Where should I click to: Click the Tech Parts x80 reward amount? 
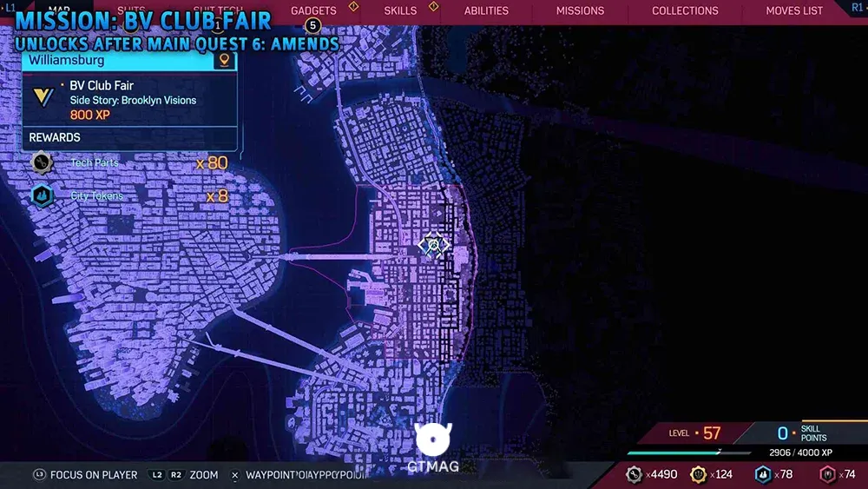212,162
